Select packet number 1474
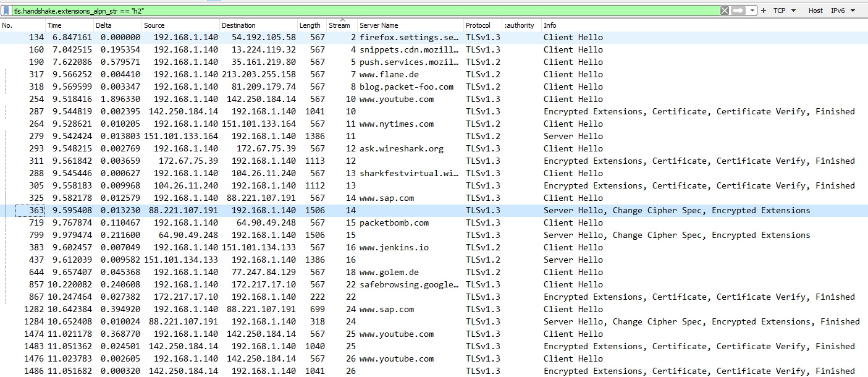Image resolution: width=868 pixels, height=377 pixels. (x=434, y=334)
